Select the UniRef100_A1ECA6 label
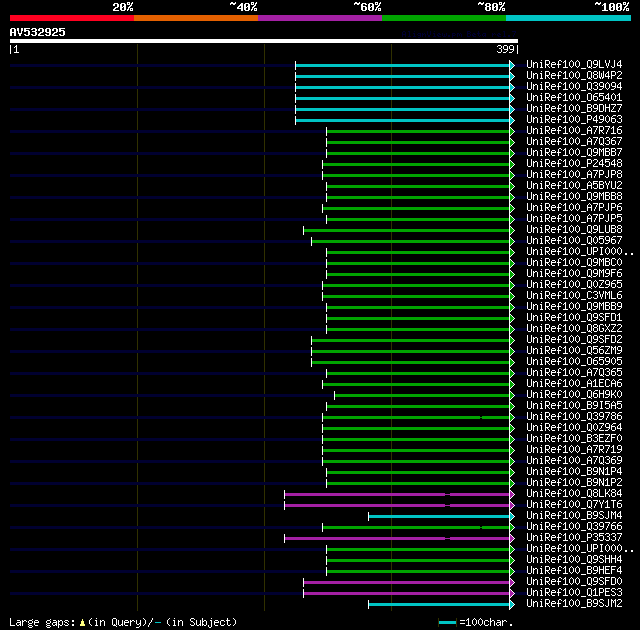The height and width of the screenshot is (630, 640). click(x=574, y=384)
